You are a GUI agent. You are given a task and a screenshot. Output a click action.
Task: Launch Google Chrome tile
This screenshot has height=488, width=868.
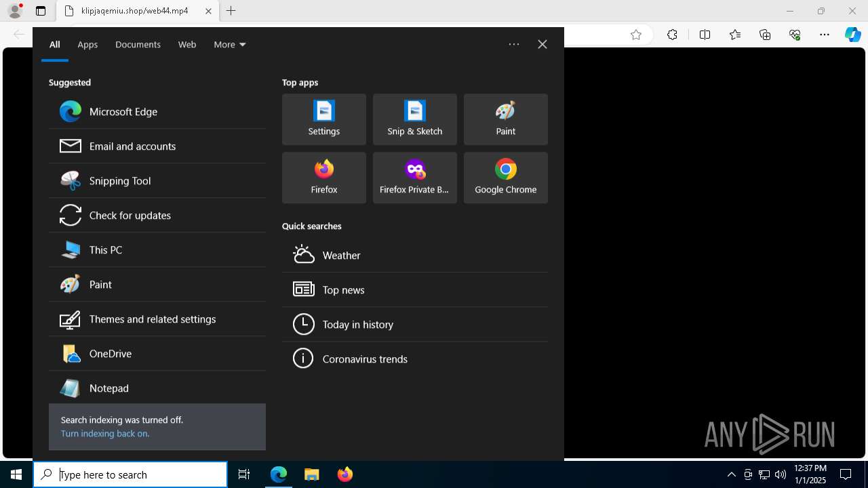[506, 178]
